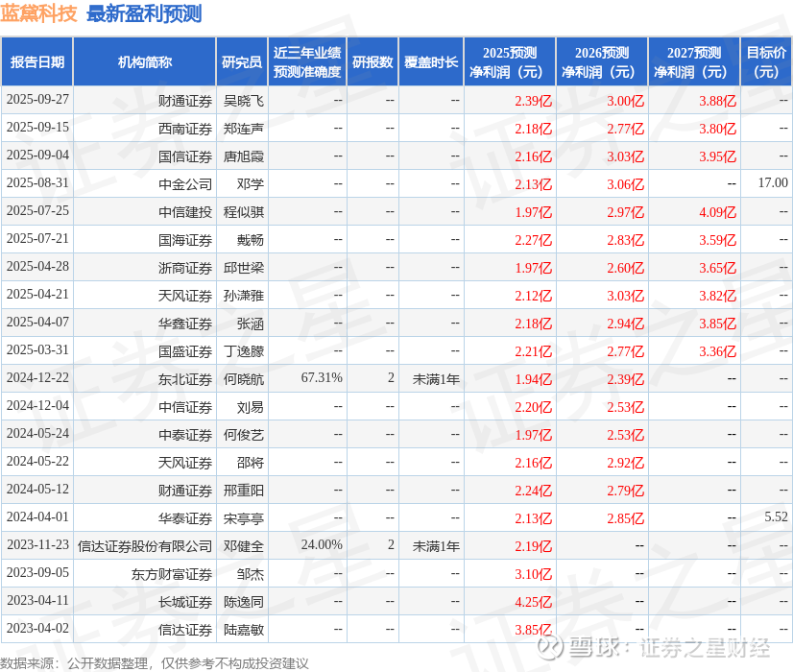Image resolution: width=793 pixels, height=672 pixels.
Task: Select analyst 陆嘉敏
Action: click(x=244, y=630)
